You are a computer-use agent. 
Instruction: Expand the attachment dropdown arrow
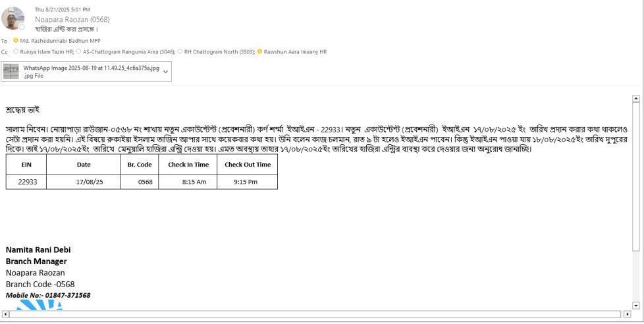tap(166, 72)
